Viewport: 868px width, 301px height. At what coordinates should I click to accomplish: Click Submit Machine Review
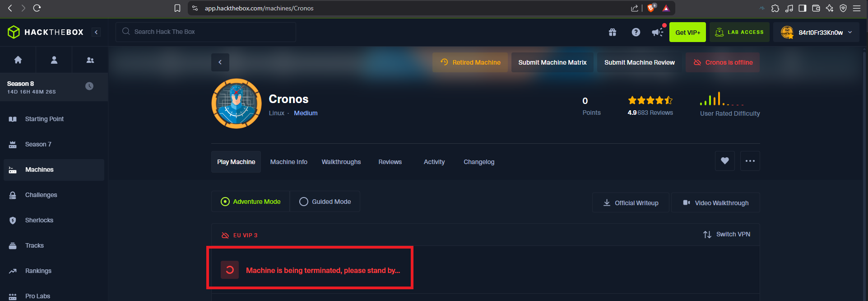pyautogui.click(x=640, y=62)
